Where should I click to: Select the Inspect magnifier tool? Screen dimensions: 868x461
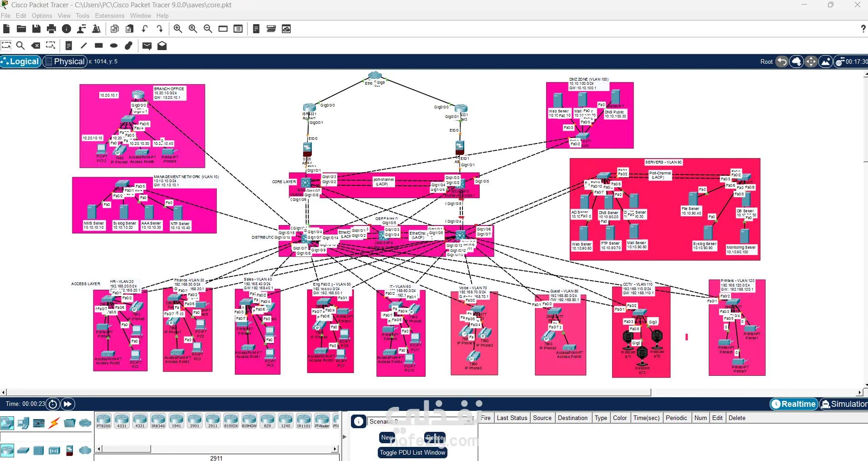point(20,46)
